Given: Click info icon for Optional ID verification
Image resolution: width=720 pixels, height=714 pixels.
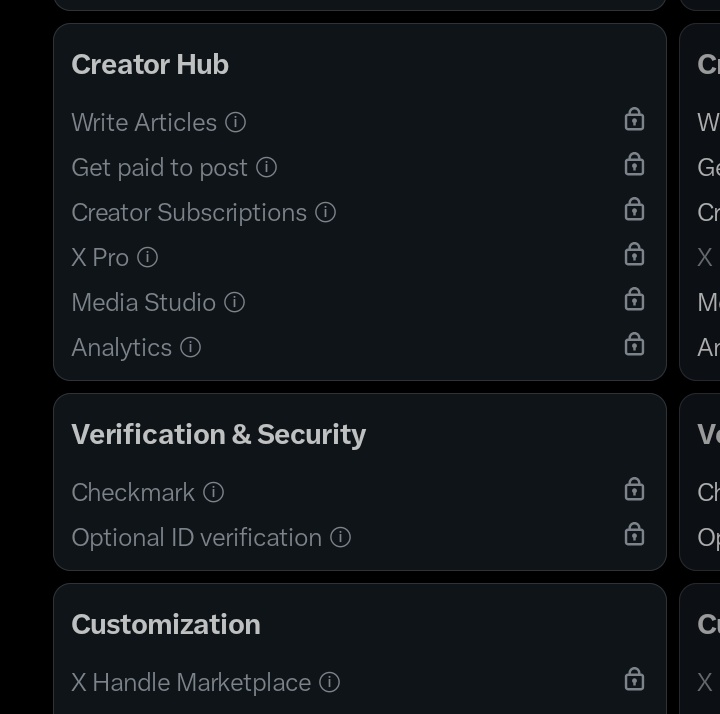Looking at the screenshot, I should click(341, 537).
